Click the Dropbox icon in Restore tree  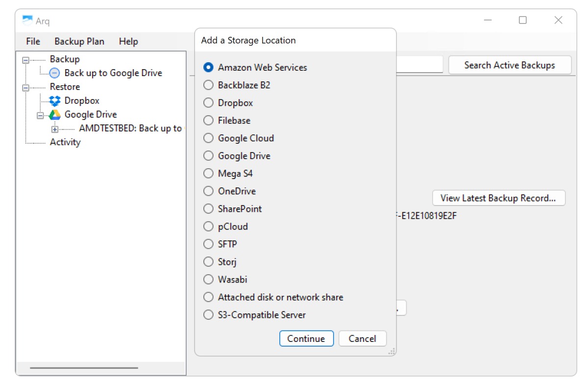[55, 101]
